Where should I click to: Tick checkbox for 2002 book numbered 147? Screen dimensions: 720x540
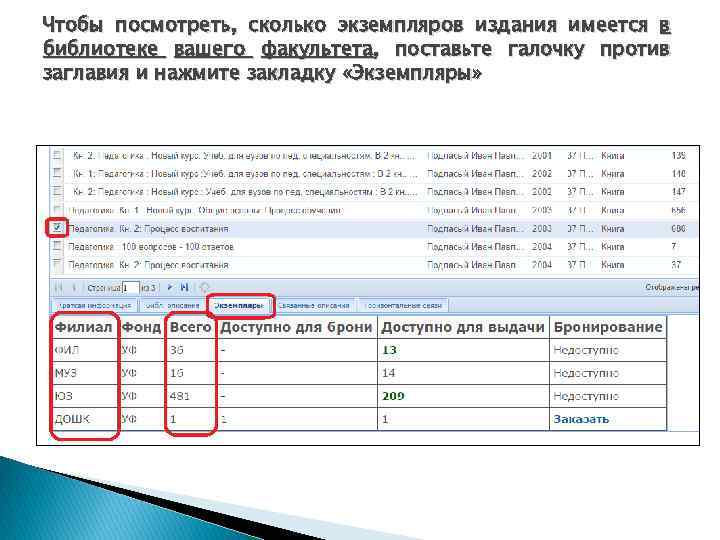coord(57,191)
